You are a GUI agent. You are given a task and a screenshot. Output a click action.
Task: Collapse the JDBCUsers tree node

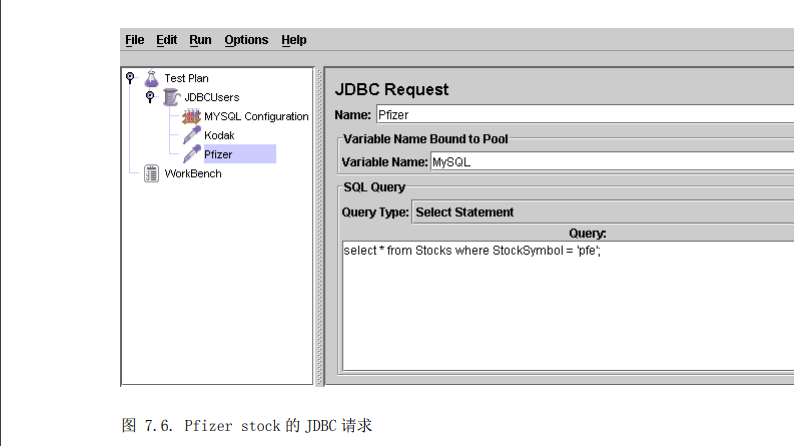(x=150, y=96)
